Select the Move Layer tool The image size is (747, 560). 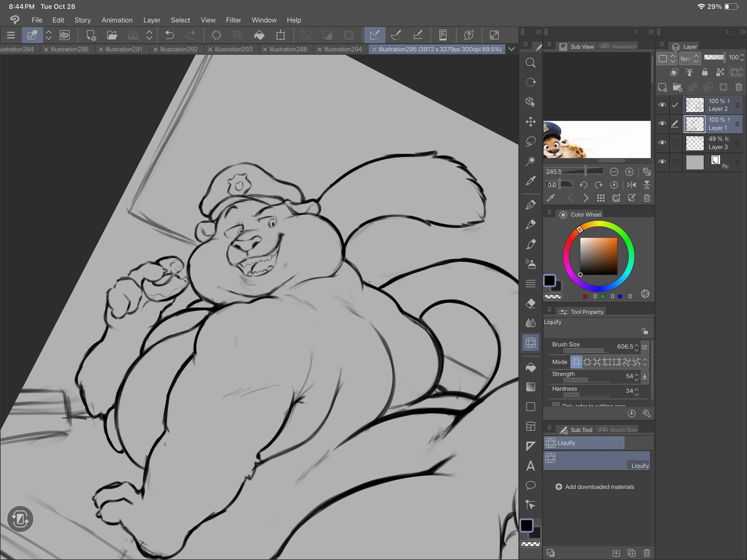point(530,122)
